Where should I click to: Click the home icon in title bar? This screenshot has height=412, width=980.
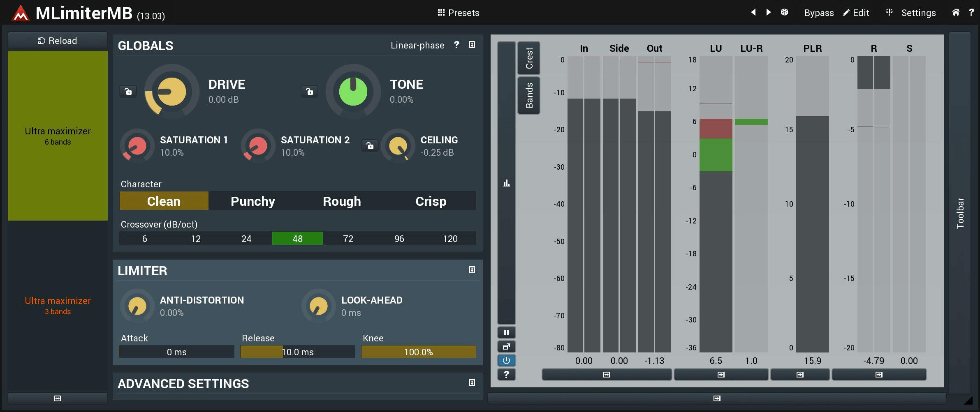point(956,12)
